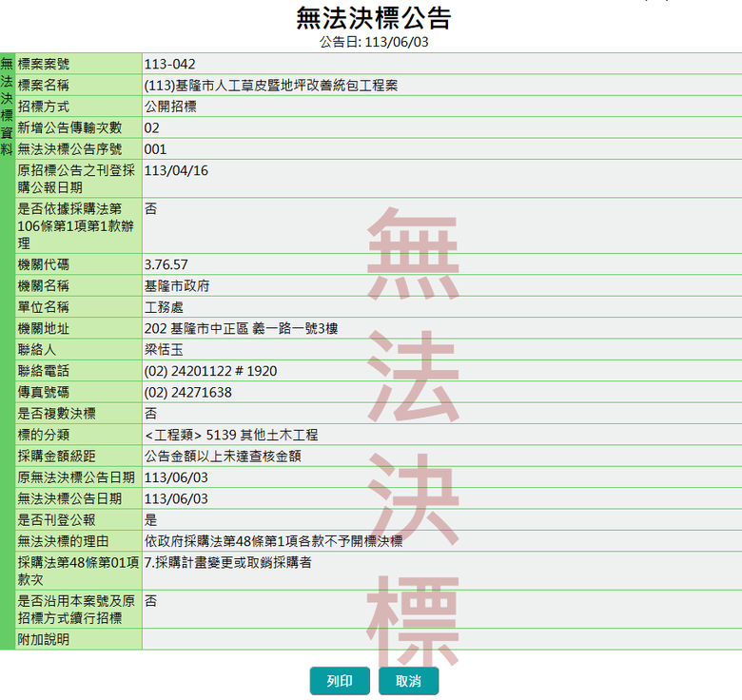Image resolution: width=742 pixels, height=700 pixels.
Task: Click contact person 梁恬玉
Action: coord(164,350)
